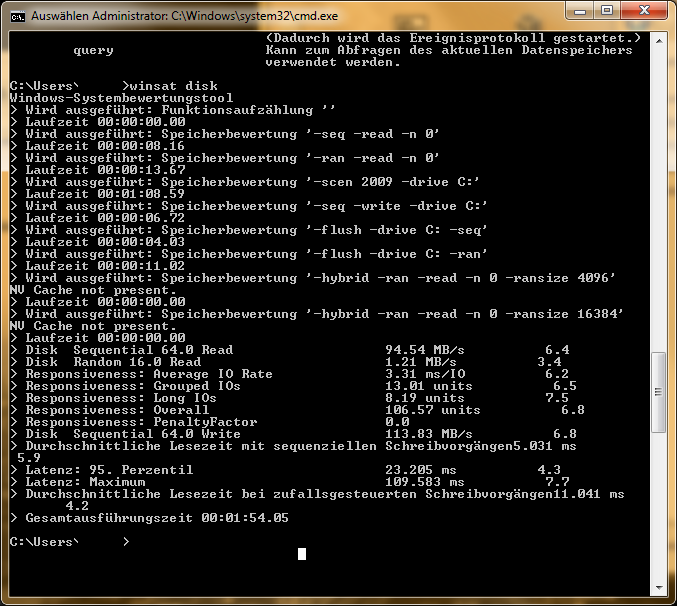This screenshot has width=677, height=606.
Task: Click 'Laufzeit 00:01:08.59' line
Action: [97, 194]
